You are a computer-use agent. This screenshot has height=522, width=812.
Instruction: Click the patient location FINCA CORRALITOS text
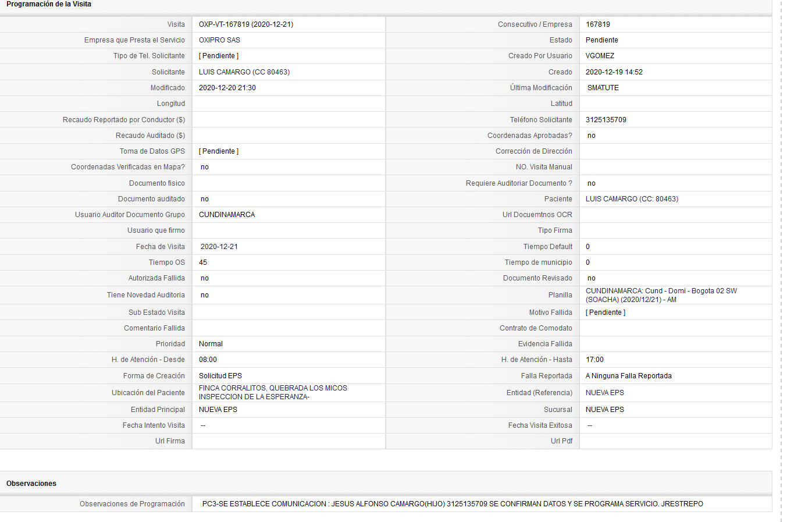[x=273, y=392]
